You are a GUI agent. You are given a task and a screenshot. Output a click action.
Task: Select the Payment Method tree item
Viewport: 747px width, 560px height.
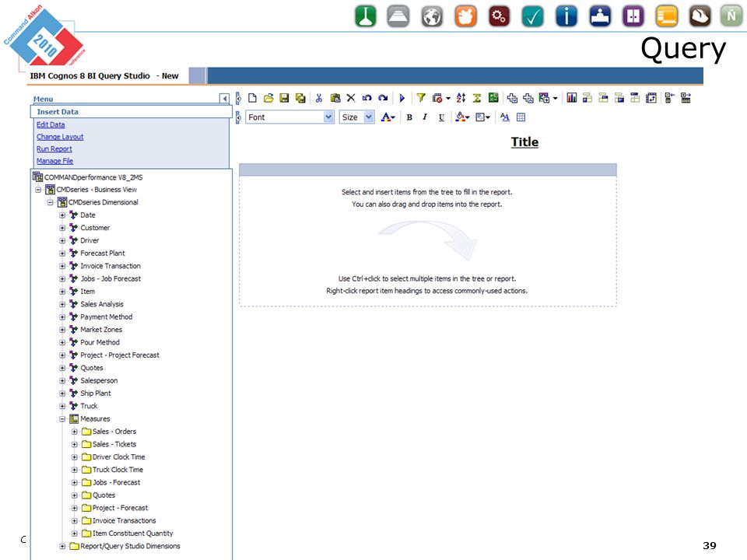(107, 317)
